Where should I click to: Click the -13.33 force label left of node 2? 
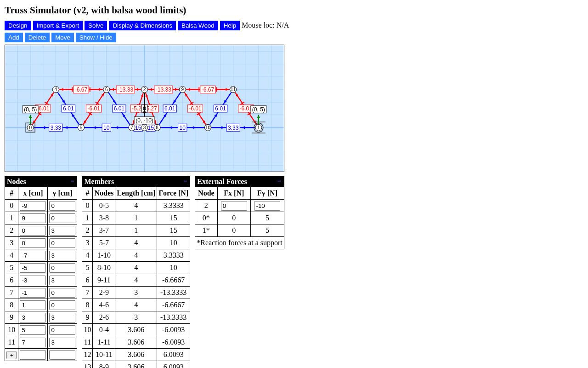[125, 90]
